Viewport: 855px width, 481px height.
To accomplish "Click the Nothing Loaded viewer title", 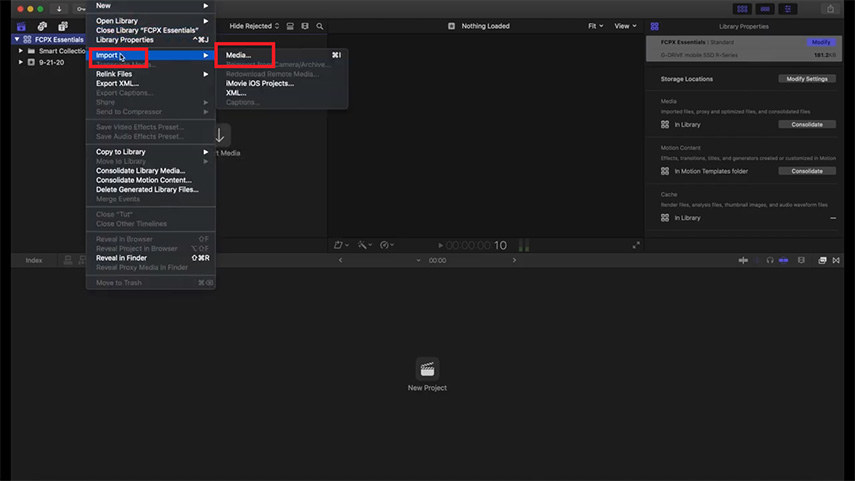I will pyautogui.click(x=485, y=26).
